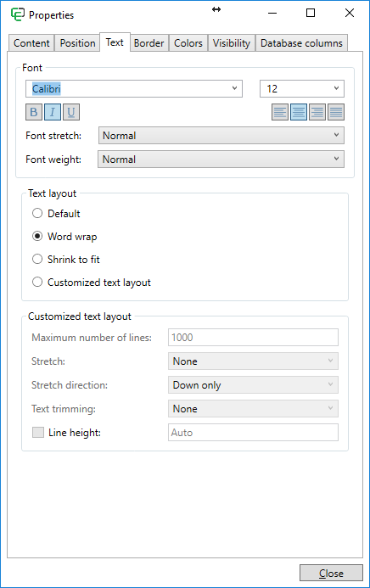Switch to the Position tab
This screenshot has height=588, width=370.
tap(77, 43)
